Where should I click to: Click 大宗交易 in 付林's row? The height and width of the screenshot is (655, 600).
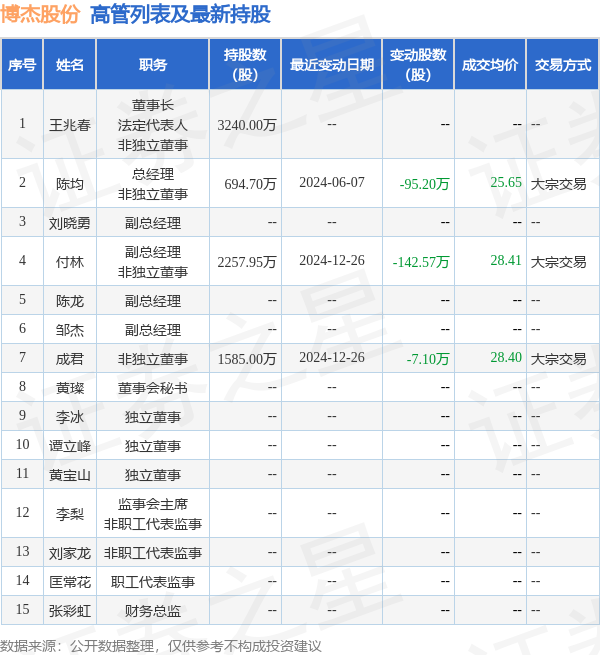[x=559, y=261]
